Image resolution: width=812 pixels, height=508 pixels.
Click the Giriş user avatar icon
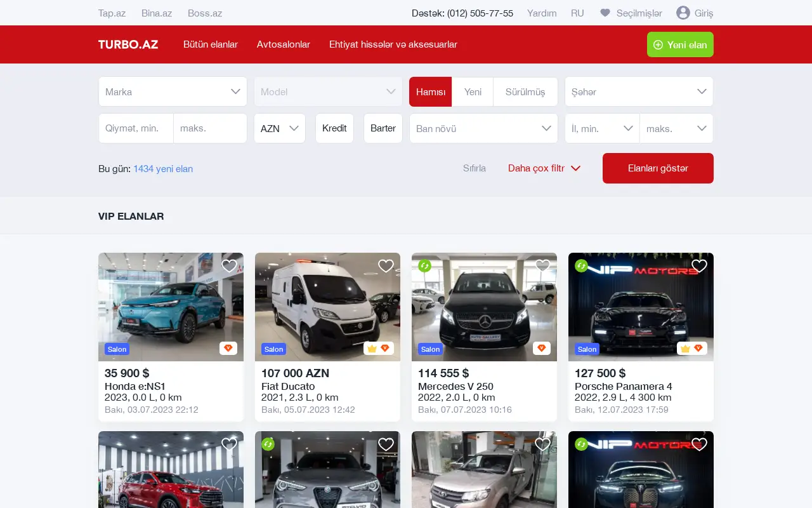click(x=683, y=13)
